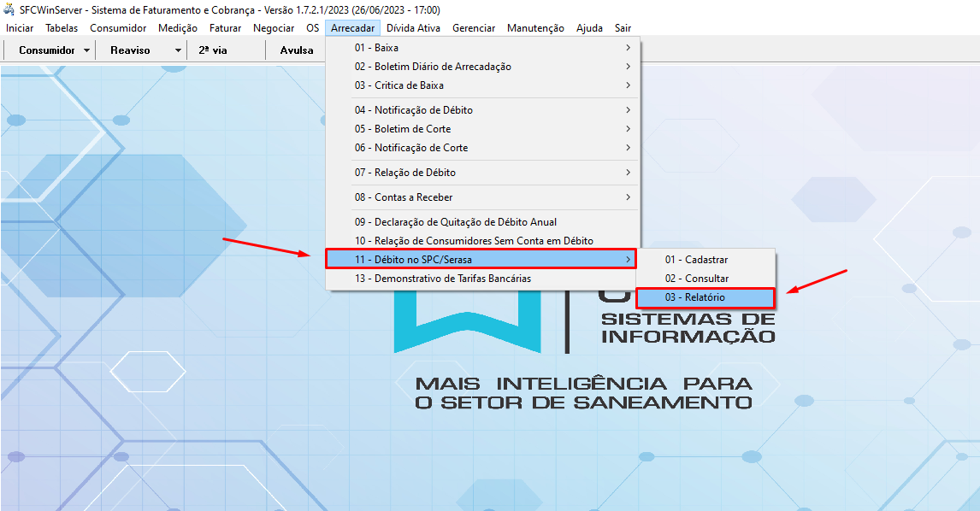Image resolution: width=980 pixels, height=511 pixels.
Task: Click the Sair menu item
Action: [623, 28]
